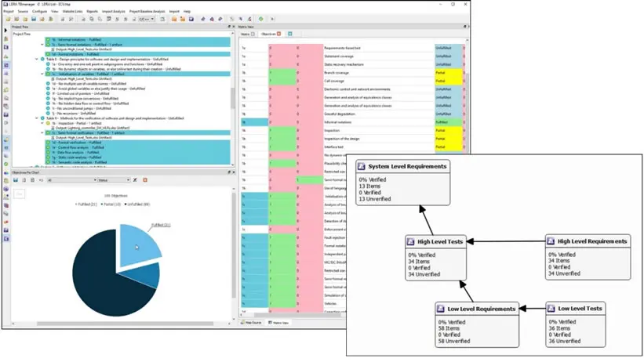This screenshot has height=362, width=644.
Task: Switch to the Objectives tab in Matrix View
Action: 267,34
